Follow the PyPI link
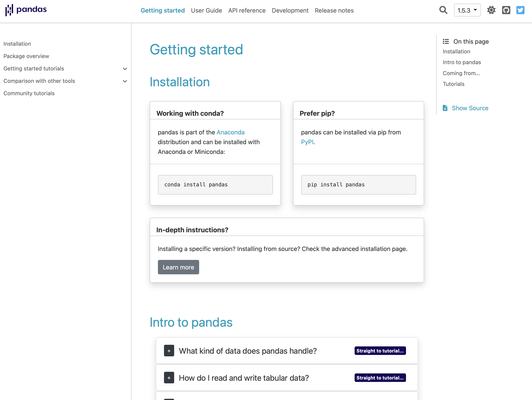Viewport: 532px width, 400px height. click(307, 142)
